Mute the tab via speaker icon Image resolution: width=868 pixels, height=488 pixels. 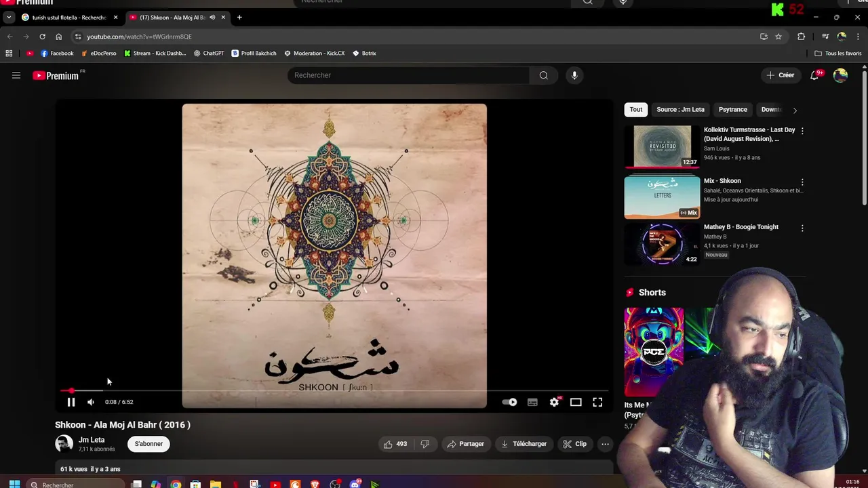pyautogui.click(x=212, y=18)
